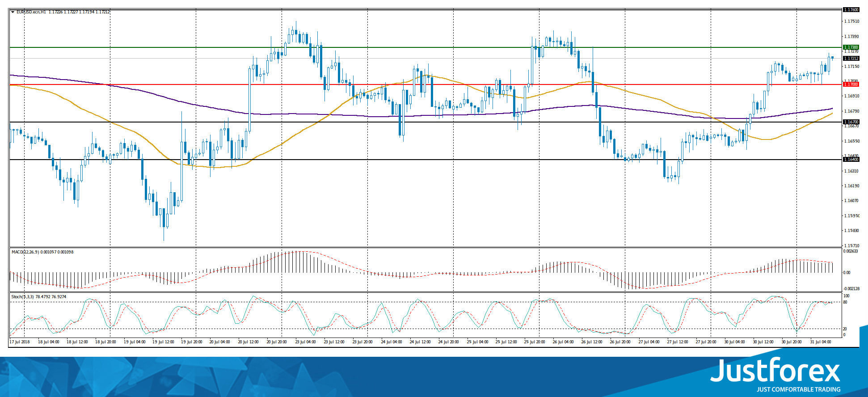Click the MACD scale value 0.002633
868x397 pixels.
point(851,251)
